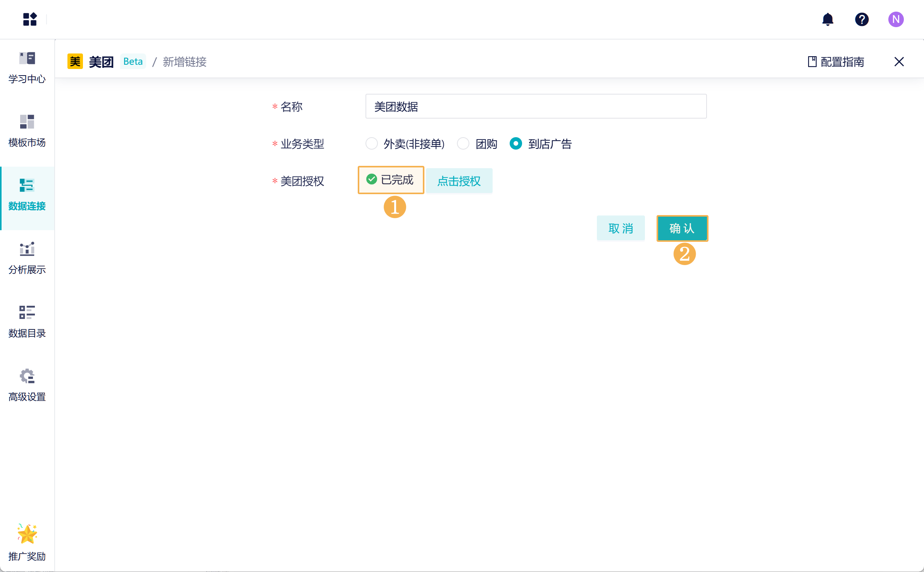This screenshot has height=572, width=924.
Task: Click 取消 to cancel
Action: [621, 228]
